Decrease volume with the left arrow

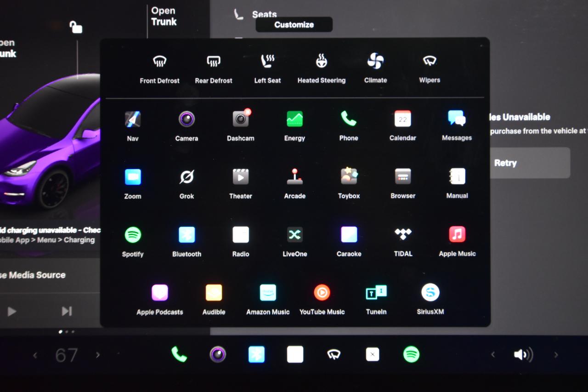point(493,354)
